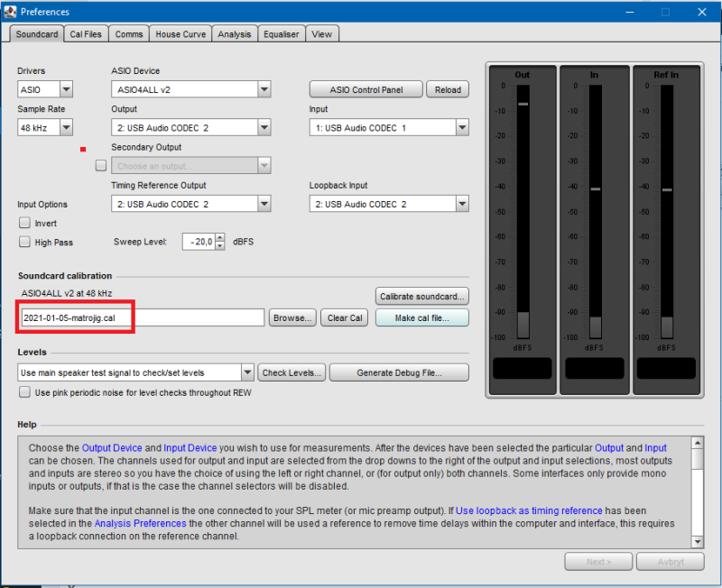Open the Input Device help link

coord(190,447)
